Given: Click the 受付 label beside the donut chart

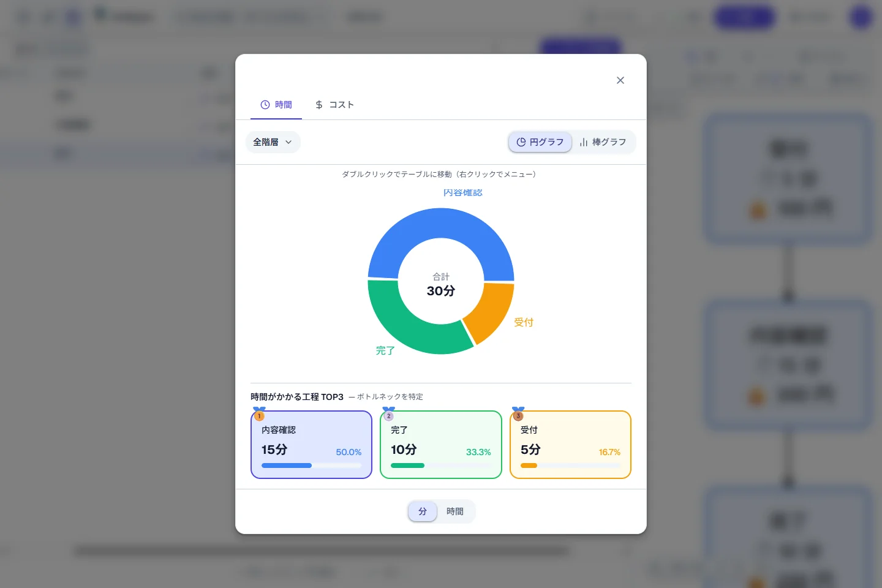Looking at the screenshot, I should tap(524, 322).
